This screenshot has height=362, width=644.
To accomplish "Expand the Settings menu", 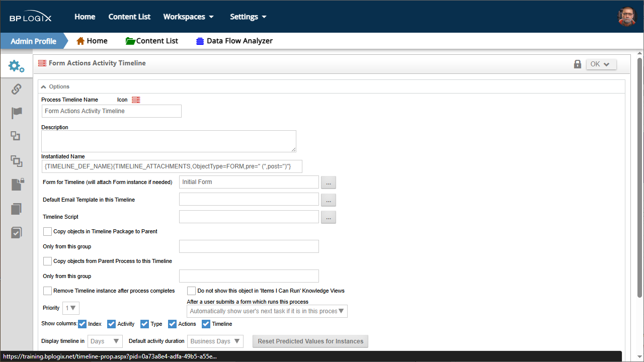I will click(248, 17).
